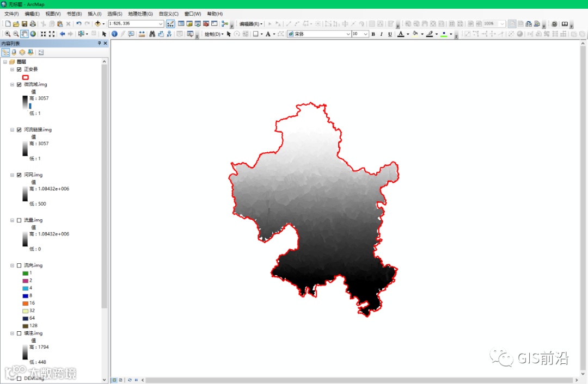The height and width of the screenshot is (384, 588).
Task: Click the green swatch for flow direction value 1
Action: click(26, 274)
